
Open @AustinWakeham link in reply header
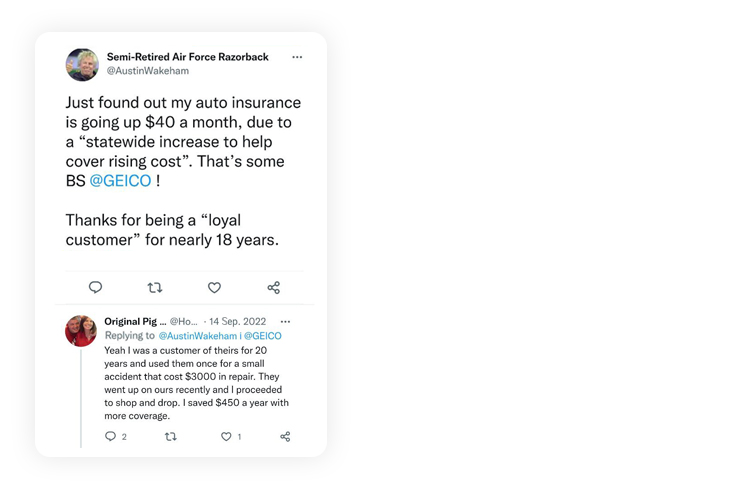(x=198, y=336)
